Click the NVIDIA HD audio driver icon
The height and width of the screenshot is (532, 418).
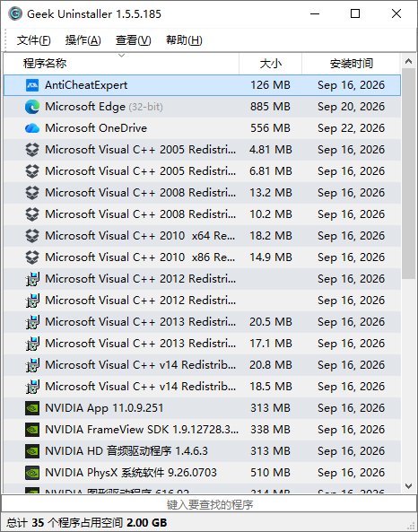[x=32, y=451]
